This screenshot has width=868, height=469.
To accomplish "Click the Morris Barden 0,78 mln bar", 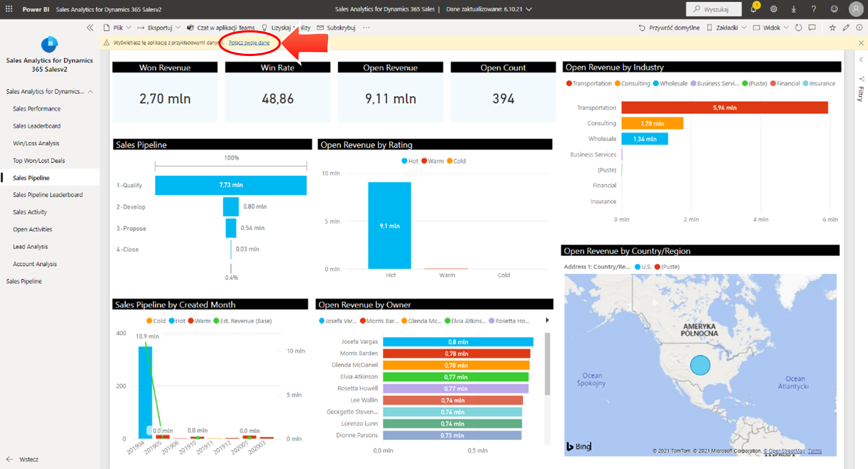I will point(456,354).
